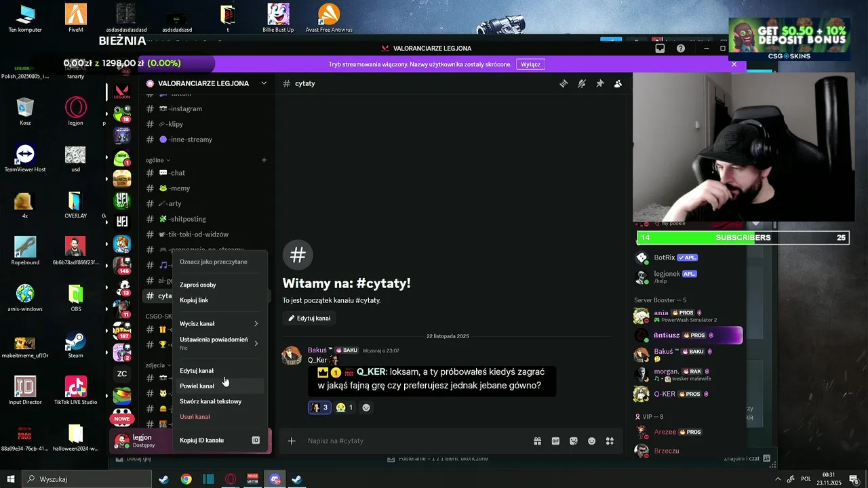Open Kosz recycle bin icon
Screen dimensions: 868x488
click(25, 112)
